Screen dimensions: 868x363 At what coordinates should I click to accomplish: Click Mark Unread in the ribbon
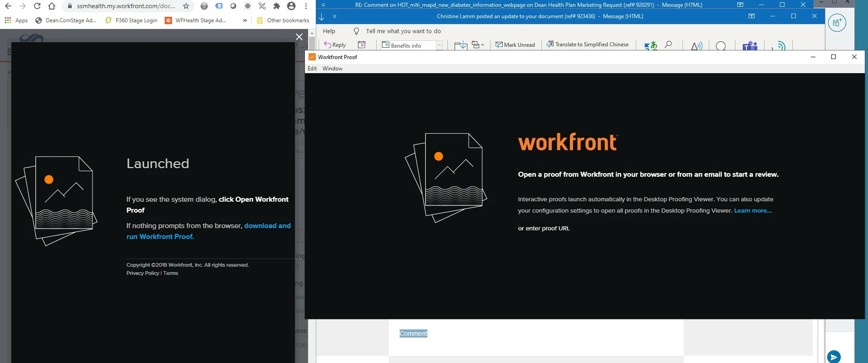coord(515,45)
